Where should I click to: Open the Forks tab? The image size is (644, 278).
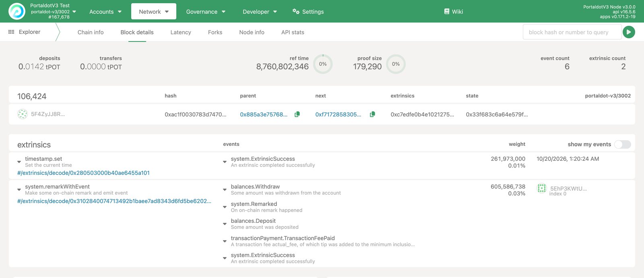[215, 32]
